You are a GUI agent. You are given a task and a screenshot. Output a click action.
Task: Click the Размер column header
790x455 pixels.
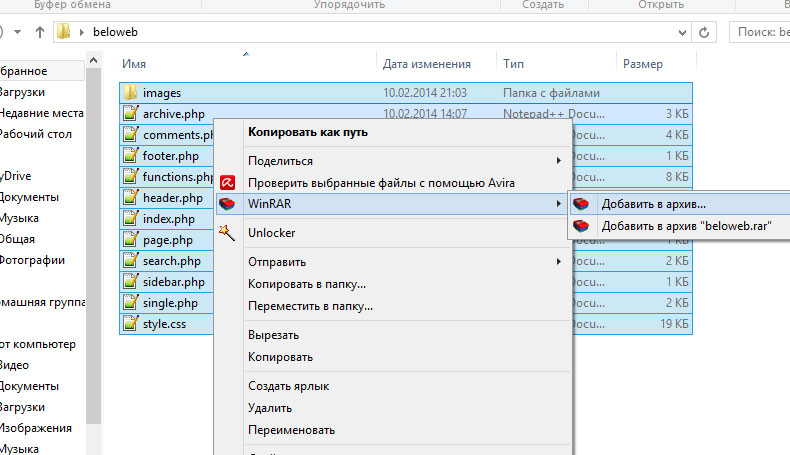tap(642, 64)
